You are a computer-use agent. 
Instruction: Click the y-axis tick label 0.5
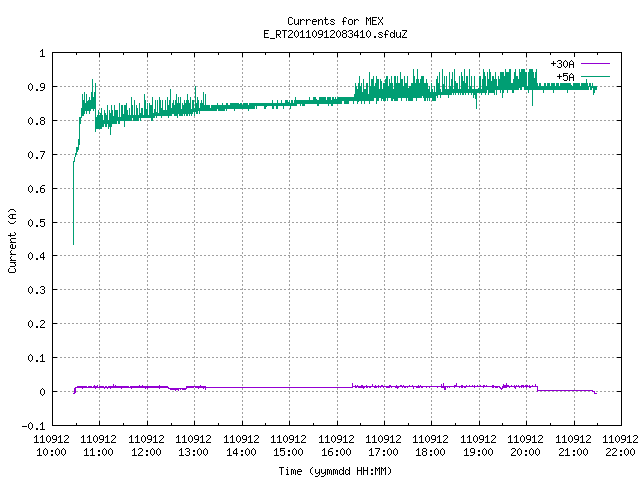pyautogui.click(x=36, y=223)
